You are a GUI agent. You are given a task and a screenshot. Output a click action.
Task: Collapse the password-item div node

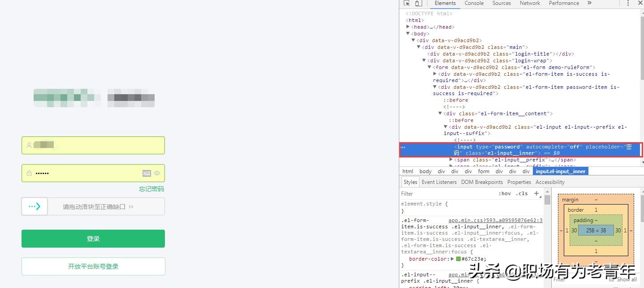pos(435,87)
